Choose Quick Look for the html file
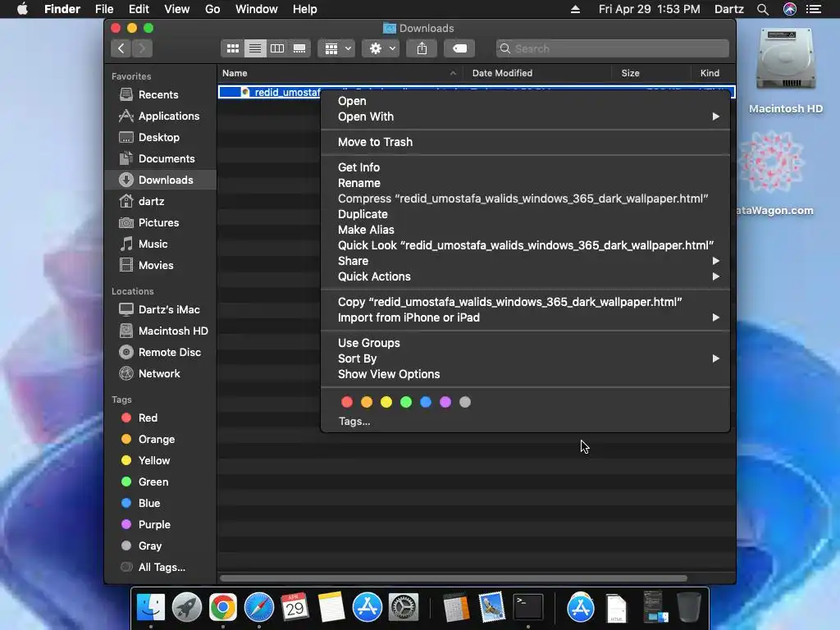This screenshot has height=630, width=840. point(525,245)
